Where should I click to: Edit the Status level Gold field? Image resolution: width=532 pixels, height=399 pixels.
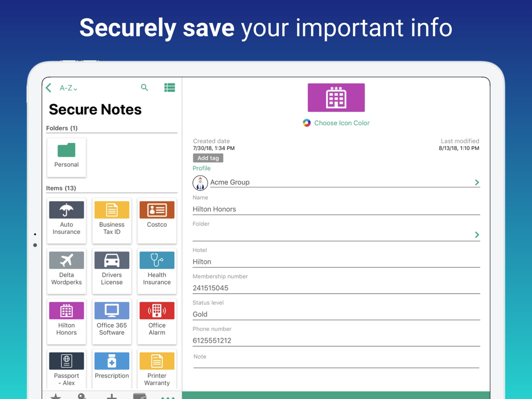[336, 314]
